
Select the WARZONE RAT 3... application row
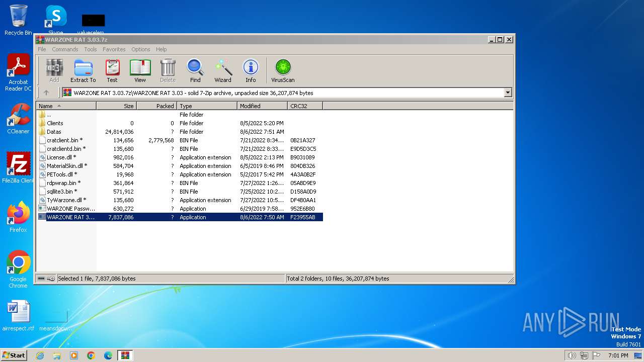point(180,217)
